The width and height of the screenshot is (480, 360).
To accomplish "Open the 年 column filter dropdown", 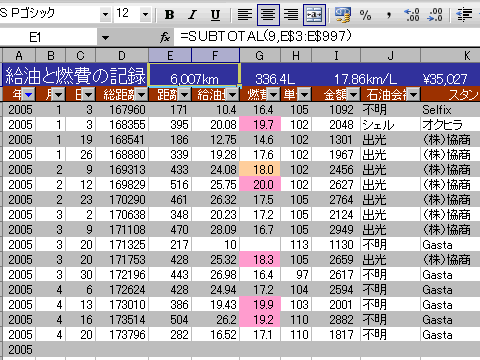I will point(29,95).
